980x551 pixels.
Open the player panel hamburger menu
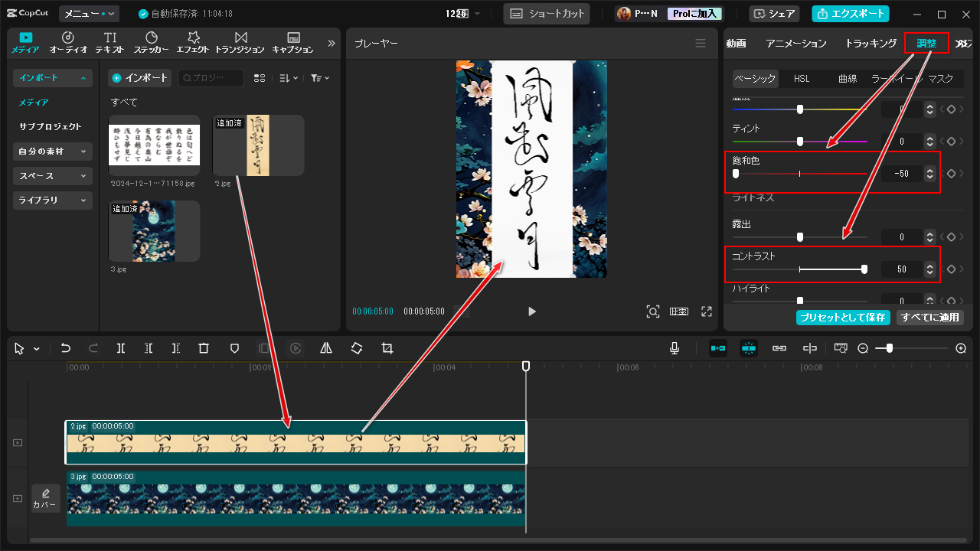pos(701,44)
